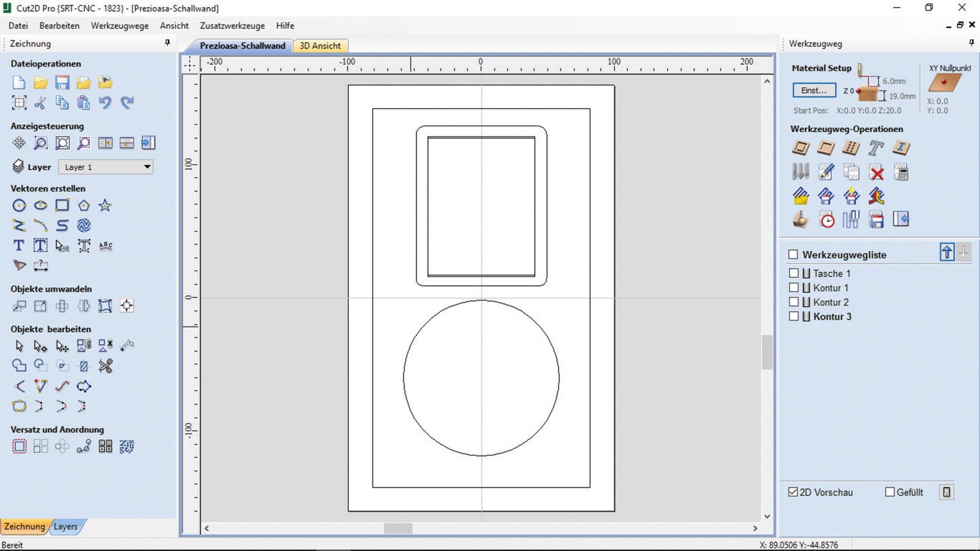Image resolution: width=980 pixels, height=551 pixels.
Task: Select the node editing cursor tool
Action: point(41,346)
